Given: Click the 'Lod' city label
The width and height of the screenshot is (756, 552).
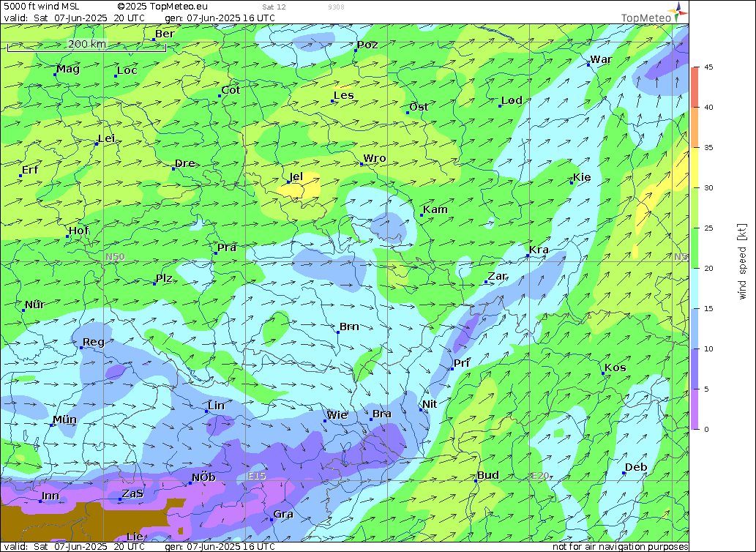Looking at the screenshot, I should click(512, 100).
